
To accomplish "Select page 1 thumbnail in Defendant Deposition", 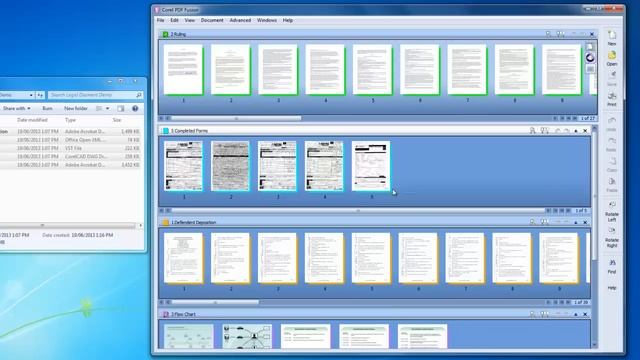I will click(183, 258).
